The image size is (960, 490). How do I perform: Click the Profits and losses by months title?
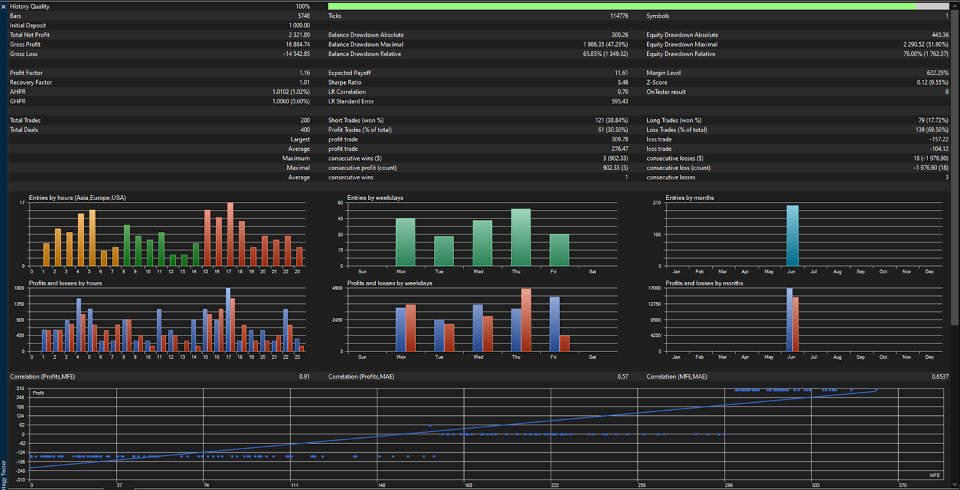(x=705, y=283)
